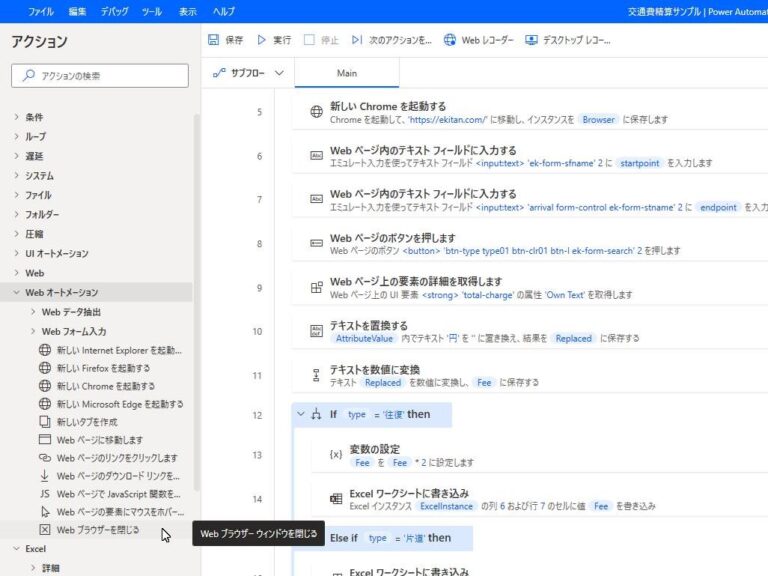Open the 編集 menu

pyautogui.click(x=77, y=11)
